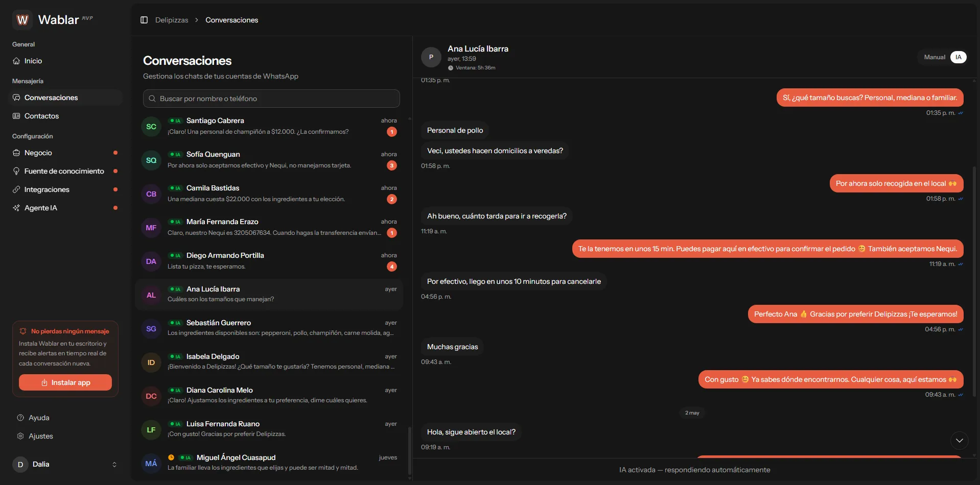Switch the conversation to Manual mode
The width and height of the screenshot is (980, 485).
tap(935, 57)
